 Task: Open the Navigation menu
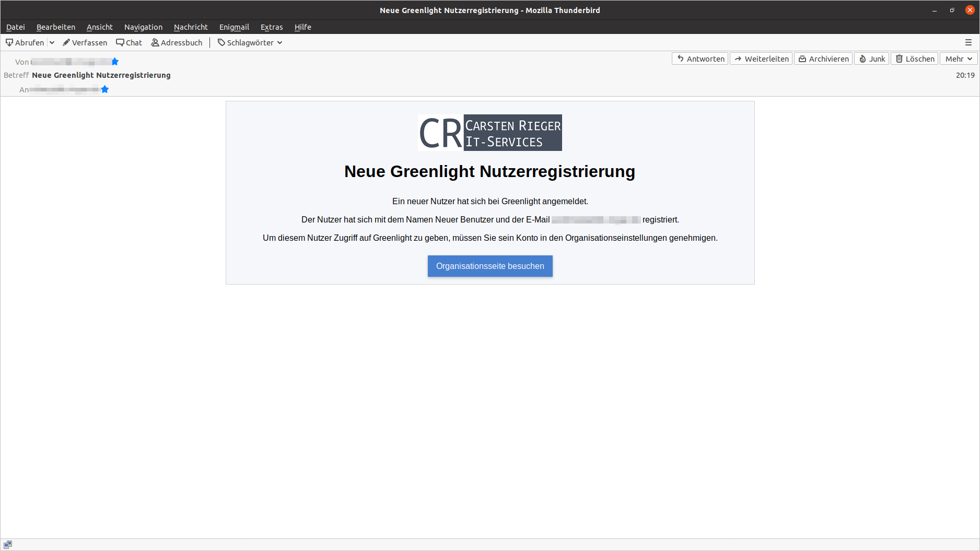click(x=143, y=27)
